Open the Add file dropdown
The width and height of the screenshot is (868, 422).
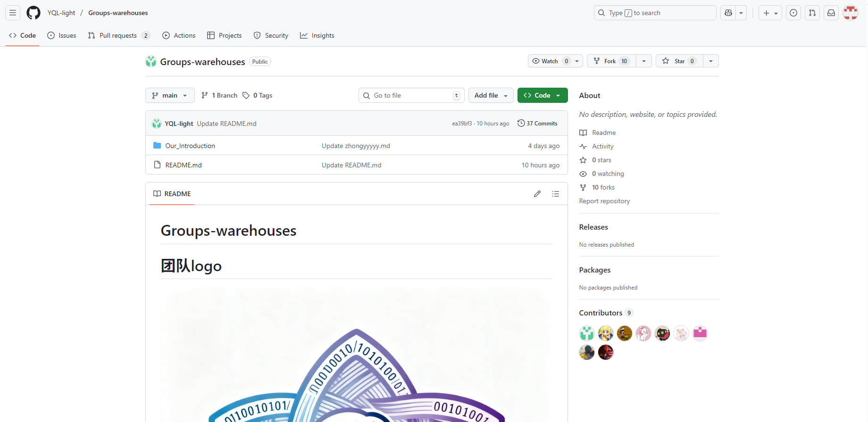(x=491, y=95)
